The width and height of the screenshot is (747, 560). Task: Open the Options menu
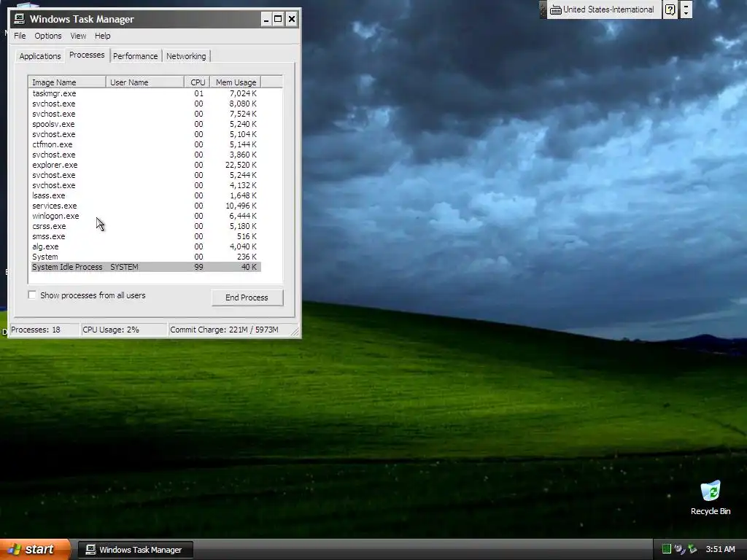tap(47, 36)
